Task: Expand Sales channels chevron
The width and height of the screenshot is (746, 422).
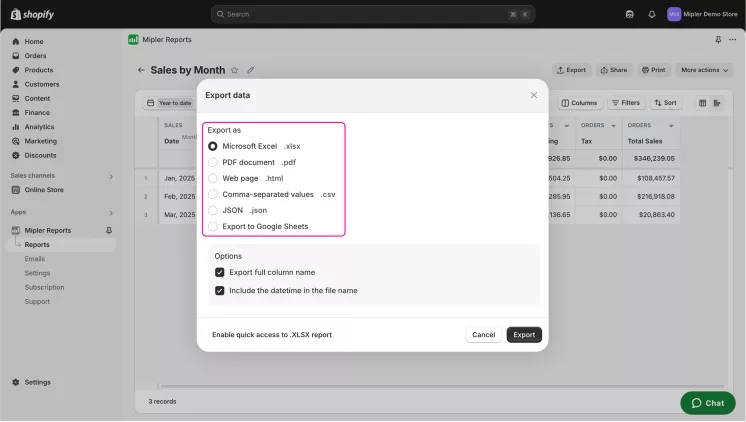Action: tap(111, 177)
